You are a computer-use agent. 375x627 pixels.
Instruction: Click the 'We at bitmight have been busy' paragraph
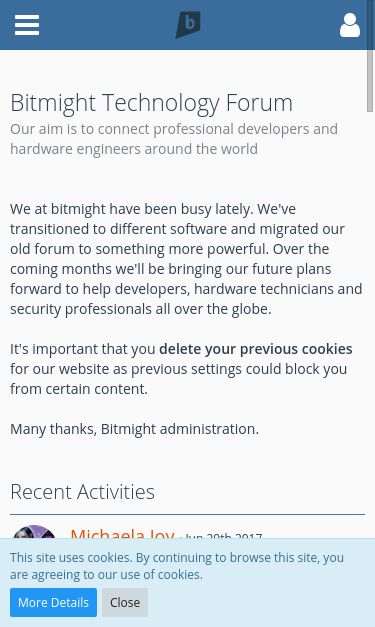[186, 259]
